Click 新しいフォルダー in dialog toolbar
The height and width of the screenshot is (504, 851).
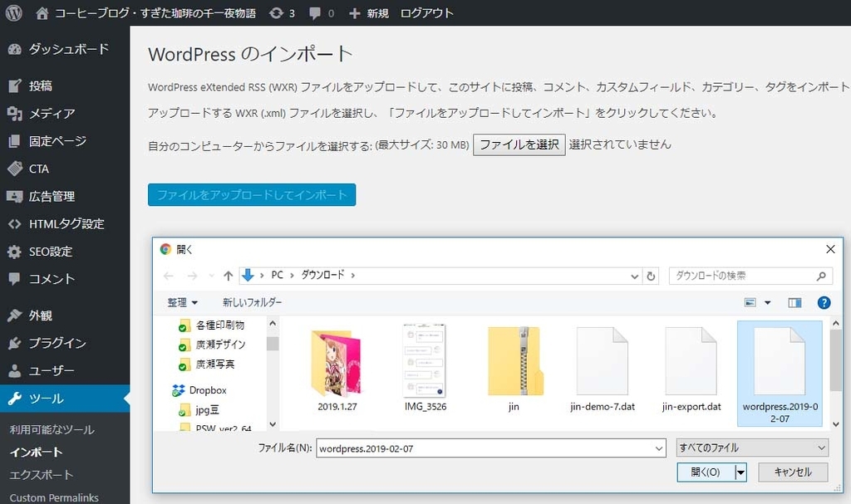252,303
